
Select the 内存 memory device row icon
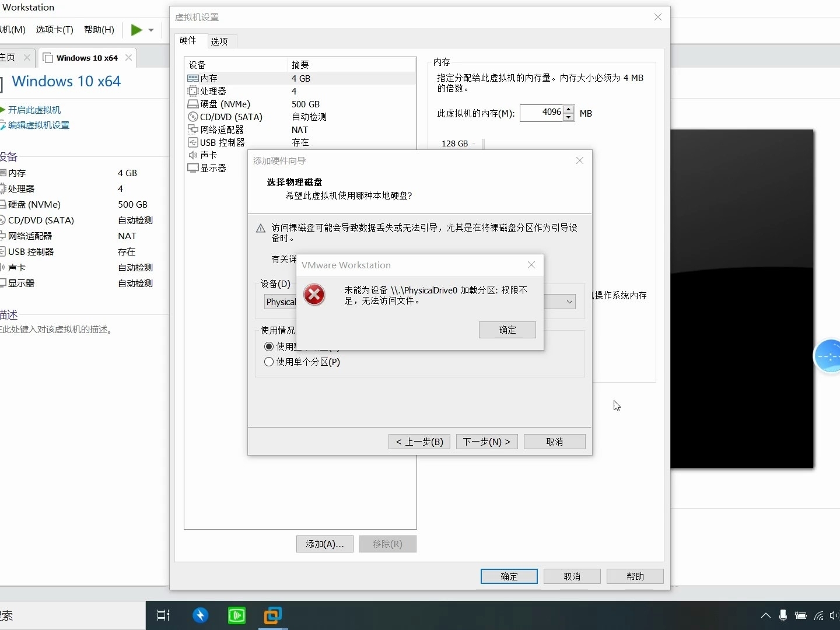pyautogui.click(x=193, y=78)
